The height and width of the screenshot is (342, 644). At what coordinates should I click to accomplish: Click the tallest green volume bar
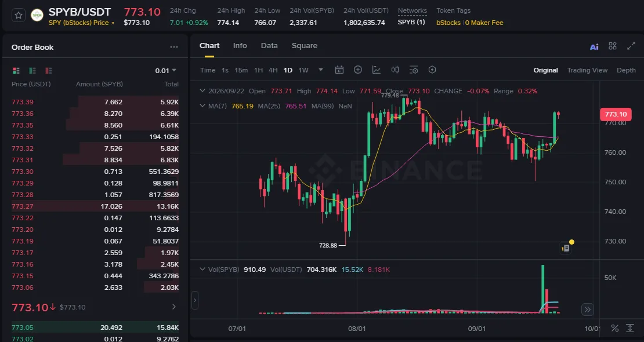point(543,289)
